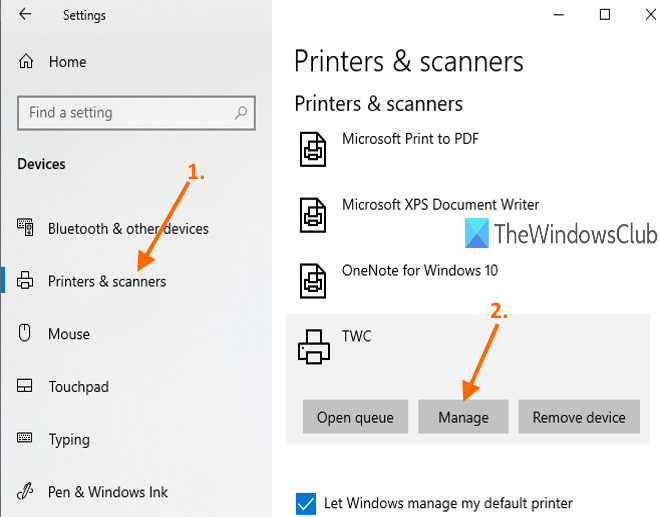Open the Home settings page

(x=68, y=62)
